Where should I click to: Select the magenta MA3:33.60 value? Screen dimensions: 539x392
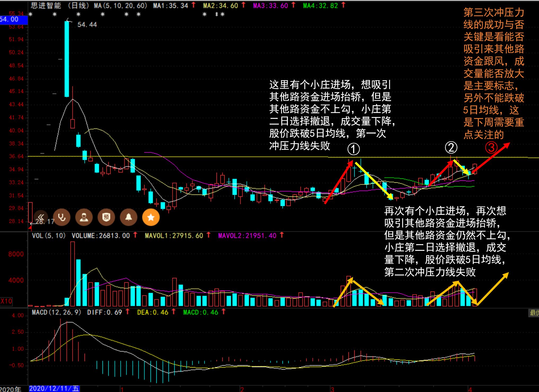click(270, 6)
